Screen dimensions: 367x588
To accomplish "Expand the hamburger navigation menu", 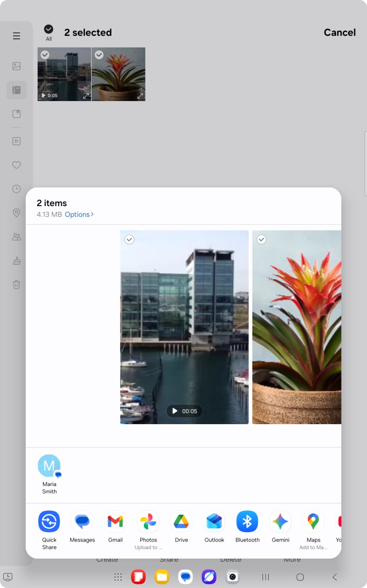I will pyautogui.click(x=16, y=36).
